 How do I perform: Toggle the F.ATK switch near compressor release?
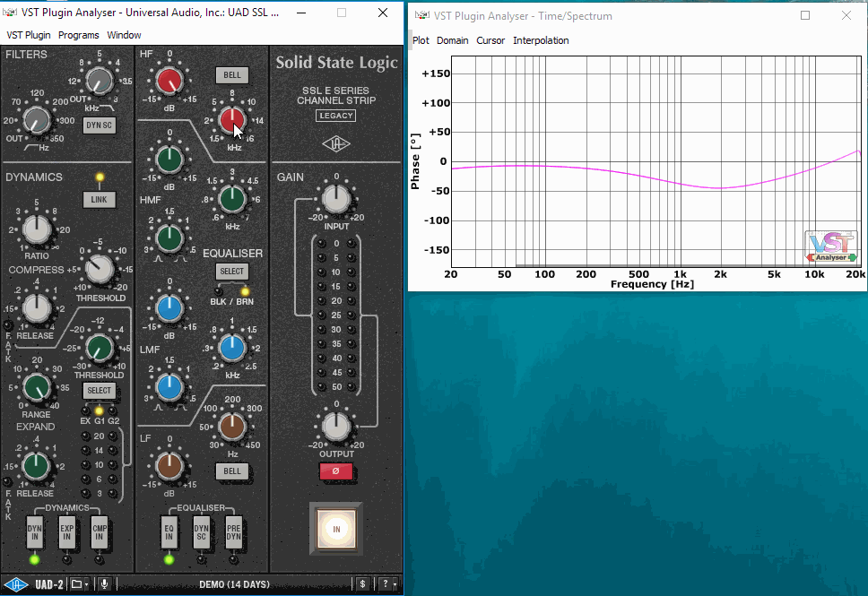[x=8, y=324]
